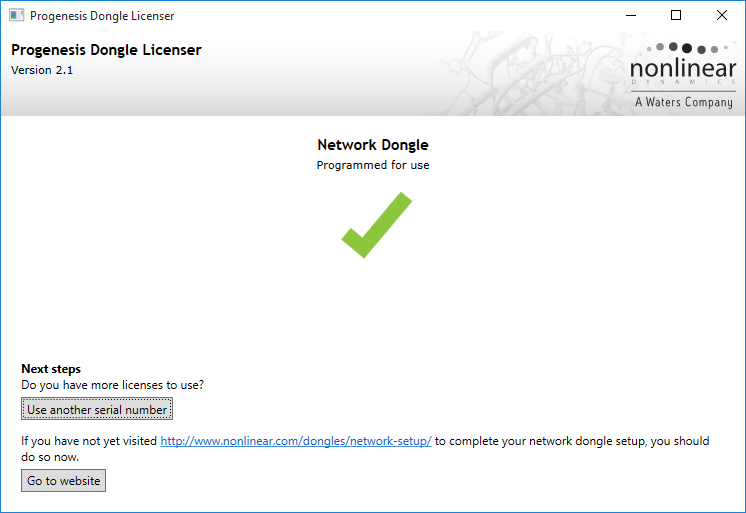Click the 'Progenesis Dongle Licenser' header title
This screenshot has height=513, width=746.
click(x=106, y=49)
